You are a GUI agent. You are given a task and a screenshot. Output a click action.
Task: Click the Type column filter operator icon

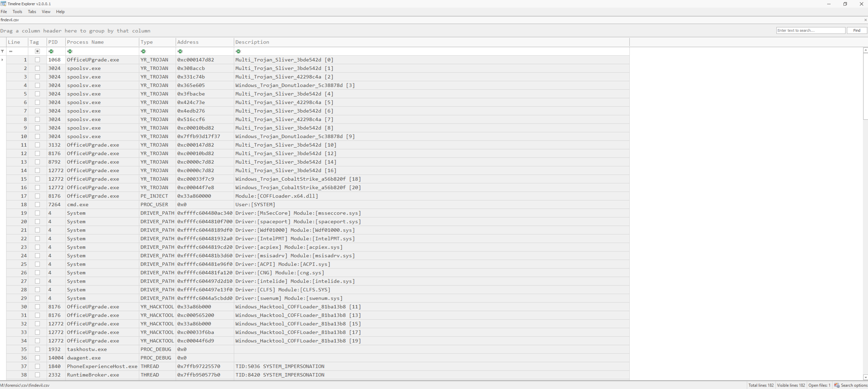point(143,51)
